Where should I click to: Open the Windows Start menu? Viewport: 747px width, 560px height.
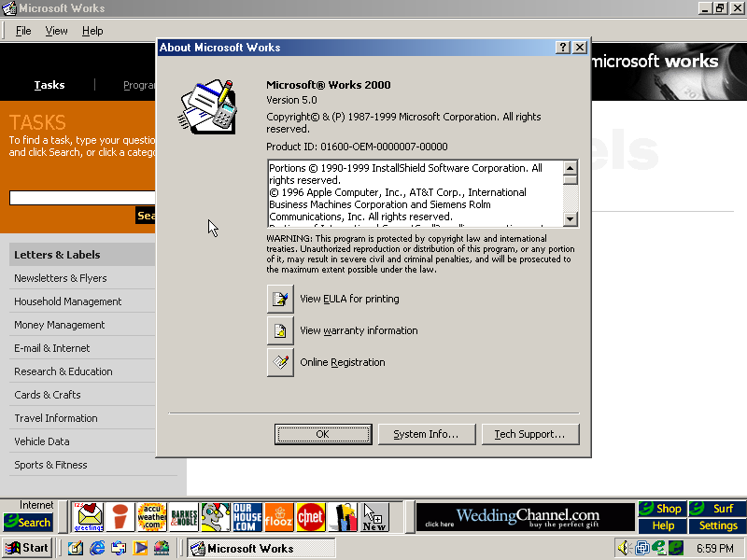pyautogui.click(x=28, y=548)
